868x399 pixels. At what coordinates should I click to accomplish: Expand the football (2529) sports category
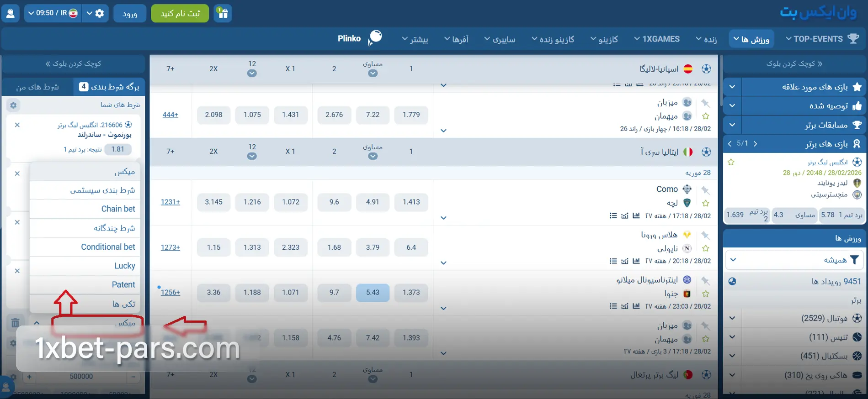pyautogui.click(x=732, y=318)
